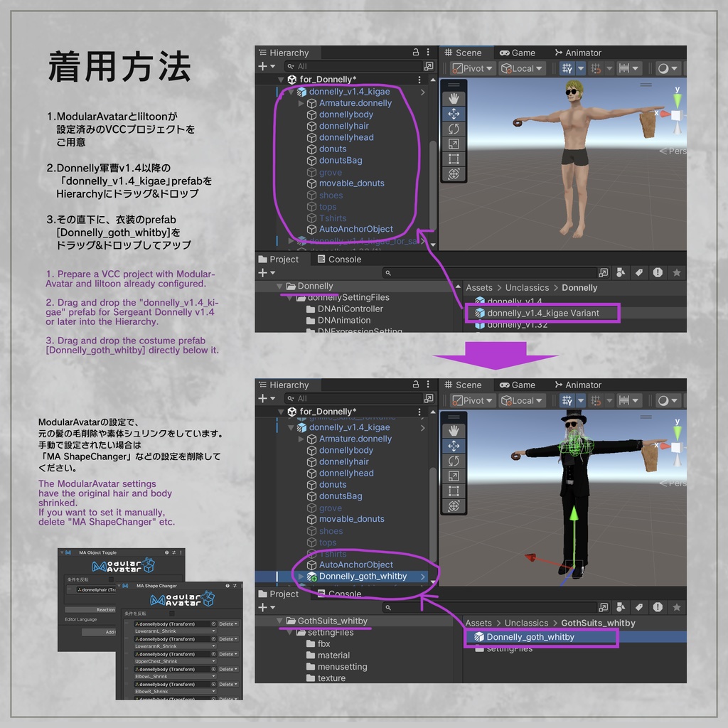Open the LowerarmL_Shrink blendshape dropdown

point(175,631)
